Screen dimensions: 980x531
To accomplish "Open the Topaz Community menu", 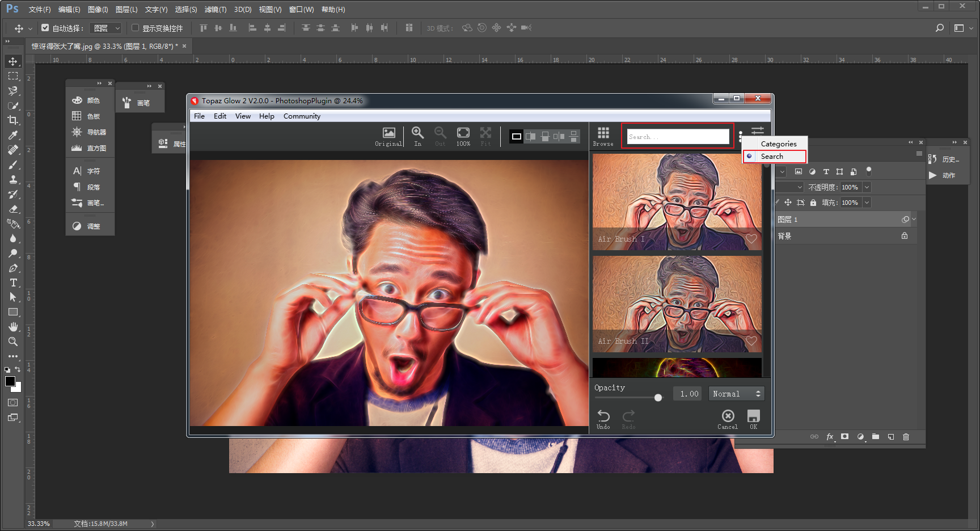I will (x=302, y=116).
